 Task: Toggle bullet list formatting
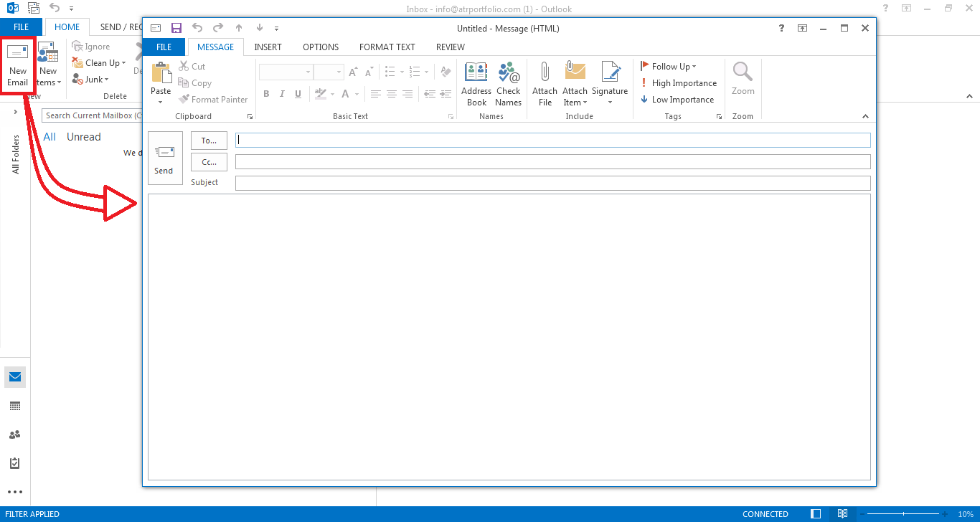(x=390, y=72)
